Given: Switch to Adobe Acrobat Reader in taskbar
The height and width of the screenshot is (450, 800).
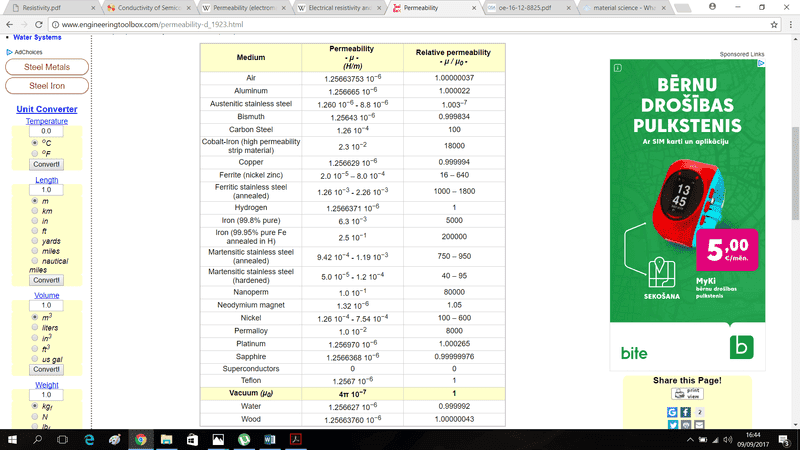Looking at the screenshot, I should tap(295, 439).
